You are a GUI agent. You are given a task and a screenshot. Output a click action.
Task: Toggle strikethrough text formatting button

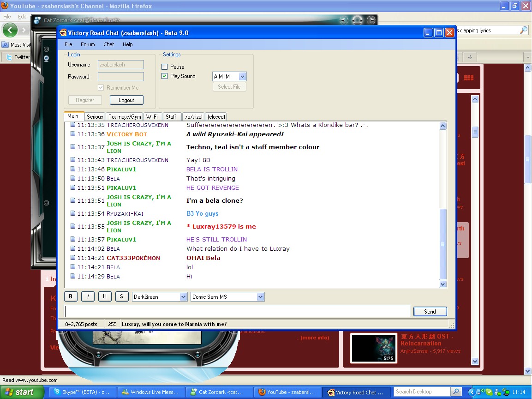pos(121,296)
